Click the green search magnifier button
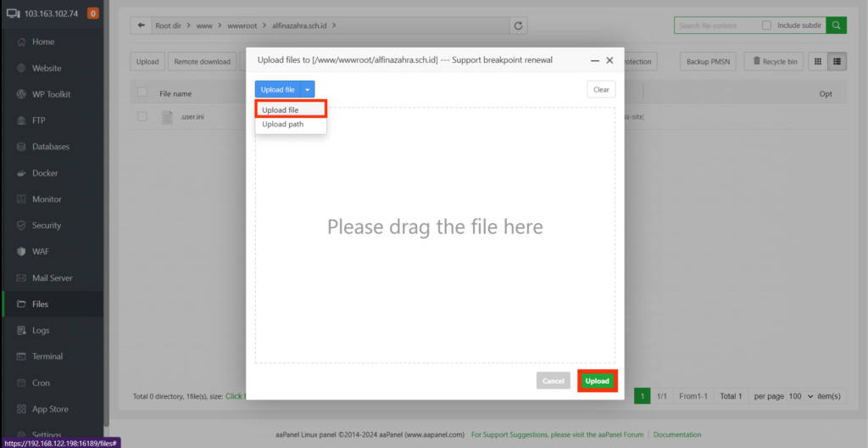This screenshot has width=868, height=448. (836, 25)
